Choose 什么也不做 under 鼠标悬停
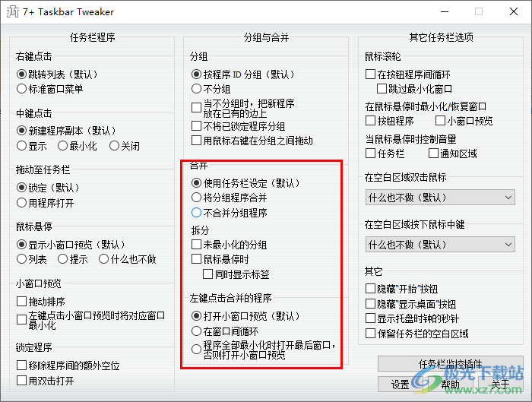Image resolution: width=532 pixels, height=402 pixels. (103, 259)
